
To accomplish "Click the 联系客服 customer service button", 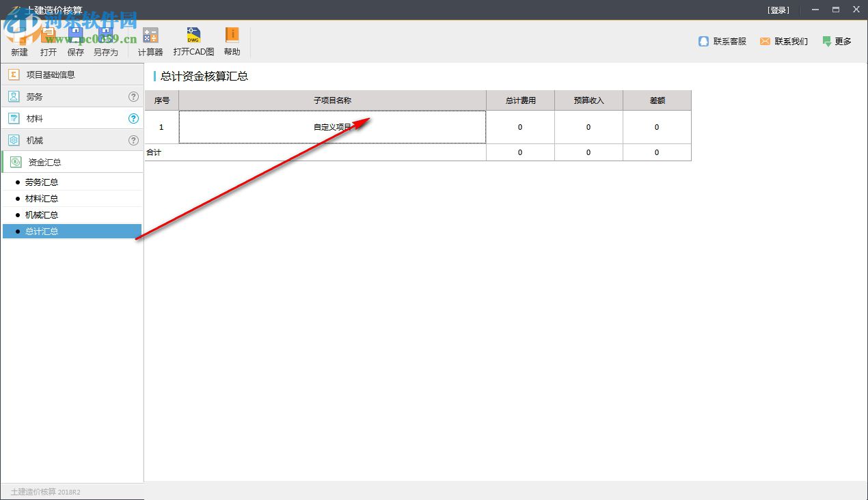I will click(x=722, y=42).
